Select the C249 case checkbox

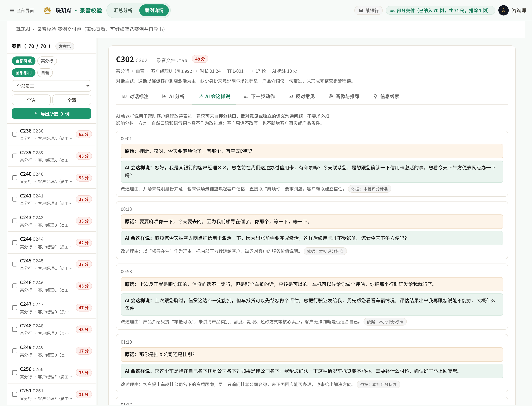(15, 351)
